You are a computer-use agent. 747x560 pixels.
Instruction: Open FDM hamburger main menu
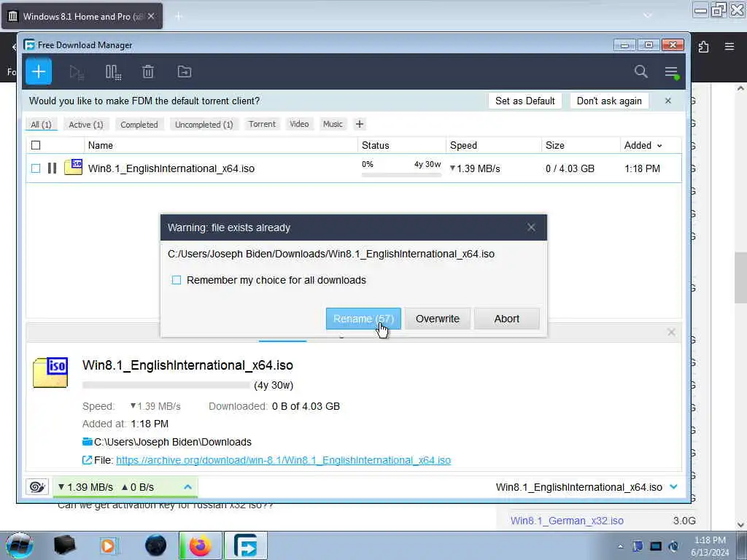(x=671, y=72)
